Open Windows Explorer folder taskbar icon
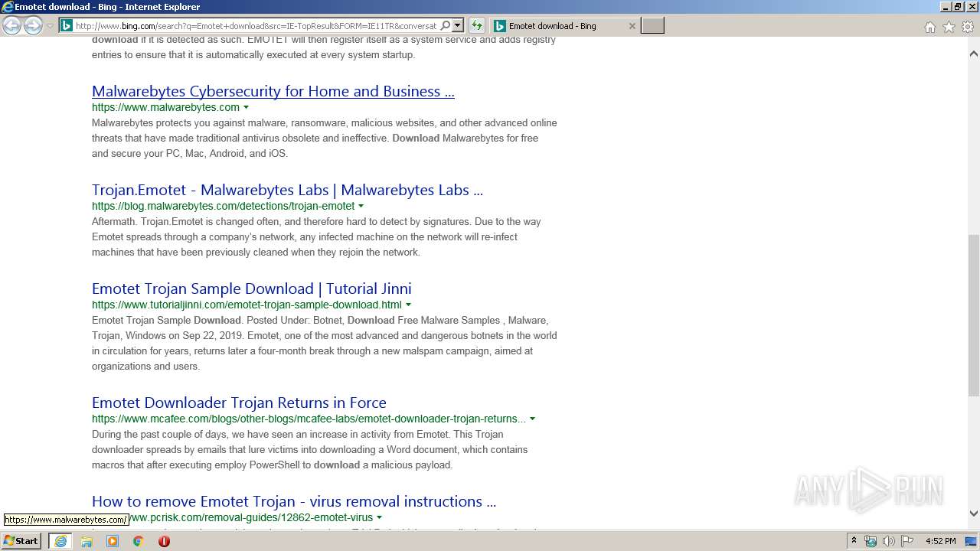980x551 pixels. (87, 541)
